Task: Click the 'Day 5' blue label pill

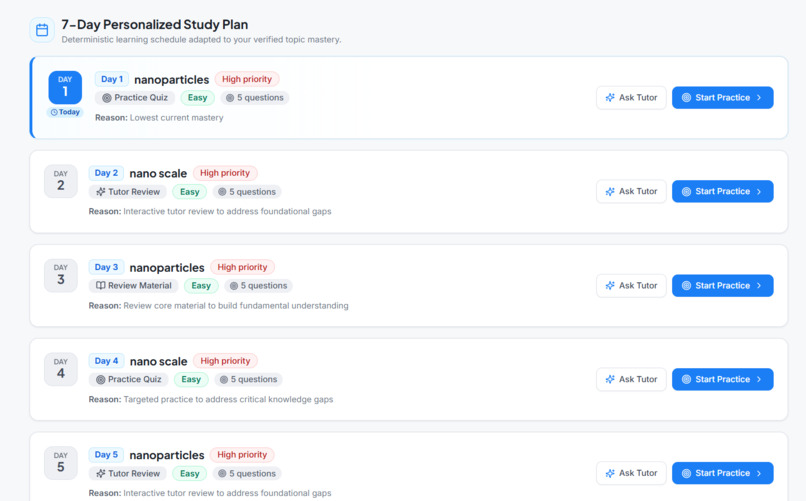Action: [106, 455]
